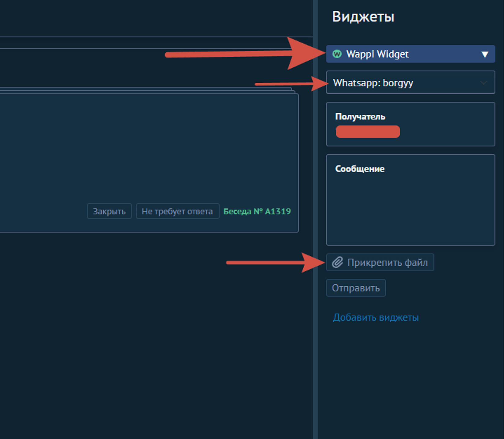Click the vertical divider beside widgets panel

click(315, 219)
